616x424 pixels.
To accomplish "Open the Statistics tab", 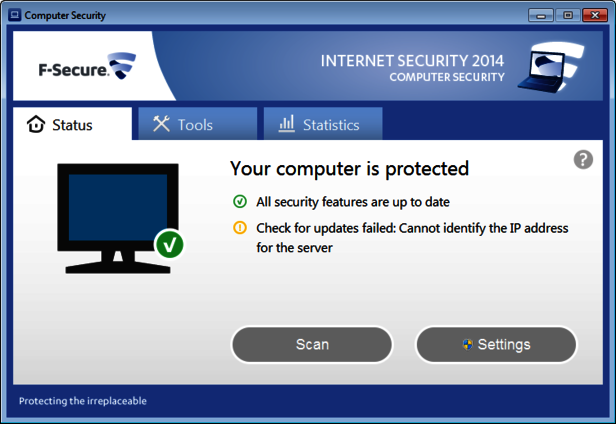I will click(320, 125).
